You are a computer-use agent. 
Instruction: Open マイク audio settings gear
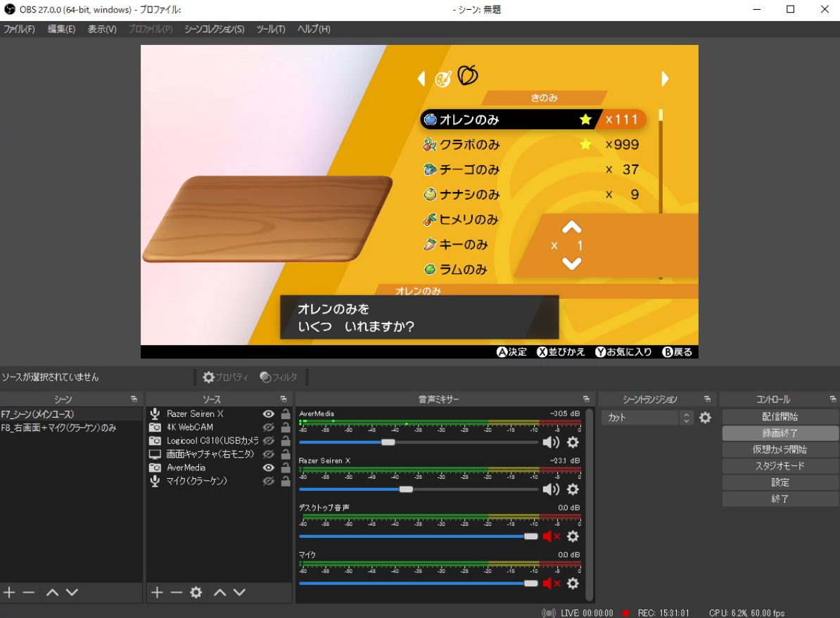[573, 584]
